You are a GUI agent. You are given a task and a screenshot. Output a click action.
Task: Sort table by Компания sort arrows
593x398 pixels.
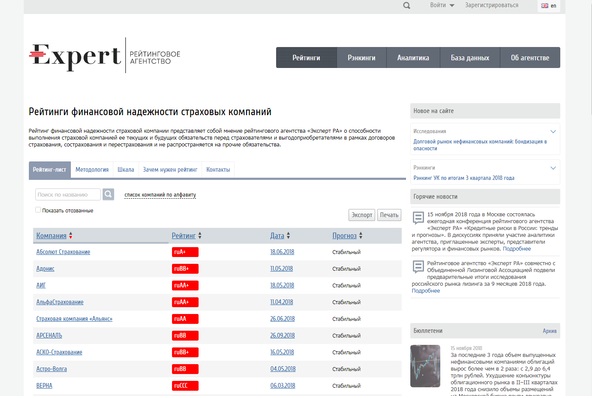pyautogui.click(x=71, y=236)
